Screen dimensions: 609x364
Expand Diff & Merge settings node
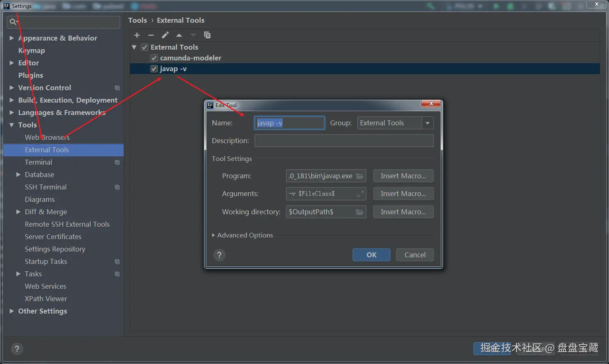tap(18, 212)
